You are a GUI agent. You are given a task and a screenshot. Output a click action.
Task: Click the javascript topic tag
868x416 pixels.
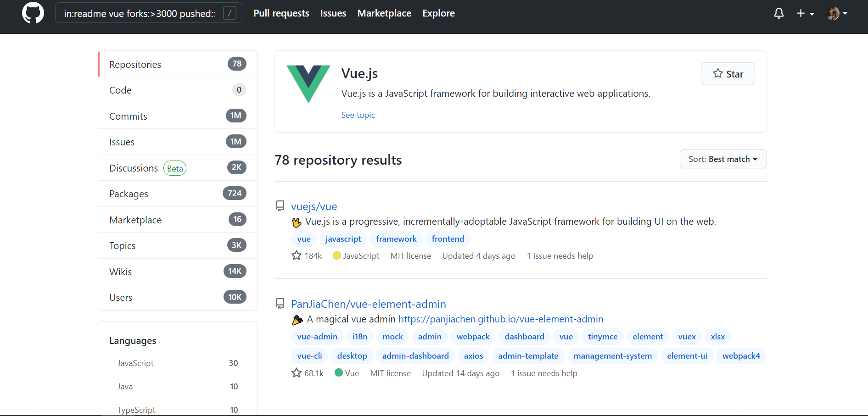pyautogui.click(x=343, y=239)
